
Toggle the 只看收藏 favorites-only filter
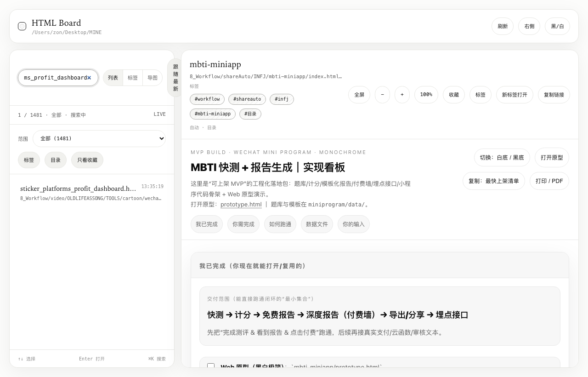click(87, 160)
